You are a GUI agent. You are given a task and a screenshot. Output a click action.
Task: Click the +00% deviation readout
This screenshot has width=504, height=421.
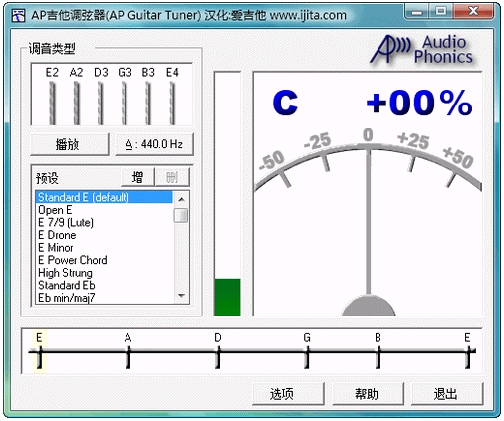419,103
